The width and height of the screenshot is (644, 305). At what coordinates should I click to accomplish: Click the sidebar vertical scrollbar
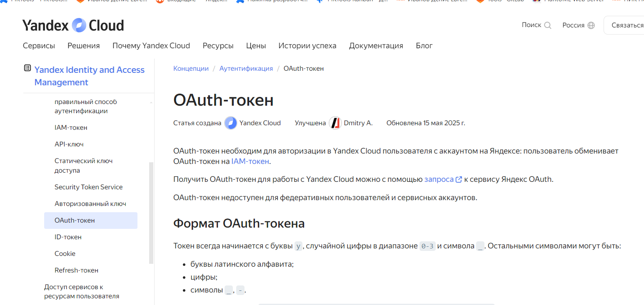[x=151, y=213]
